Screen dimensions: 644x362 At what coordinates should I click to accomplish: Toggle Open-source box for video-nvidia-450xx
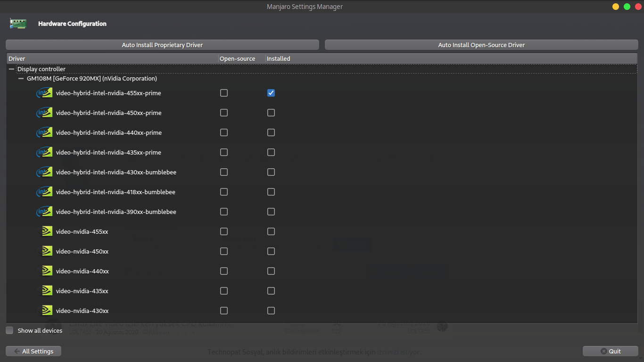(x=224, y=251)
